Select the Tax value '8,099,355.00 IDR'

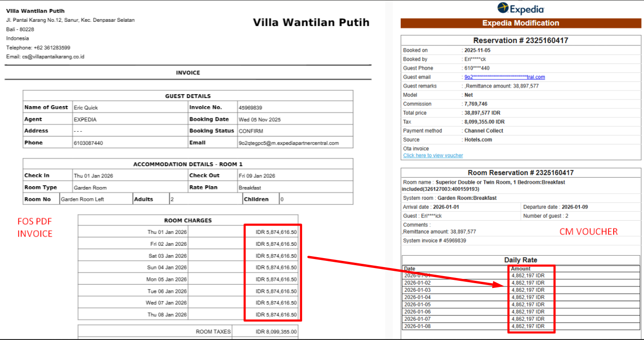point(484,122)
